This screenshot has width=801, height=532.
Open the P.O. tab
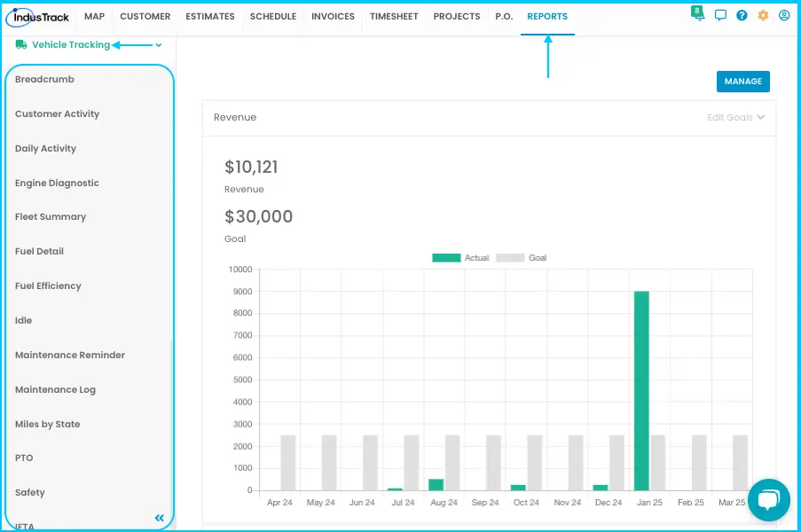[504, 16]
